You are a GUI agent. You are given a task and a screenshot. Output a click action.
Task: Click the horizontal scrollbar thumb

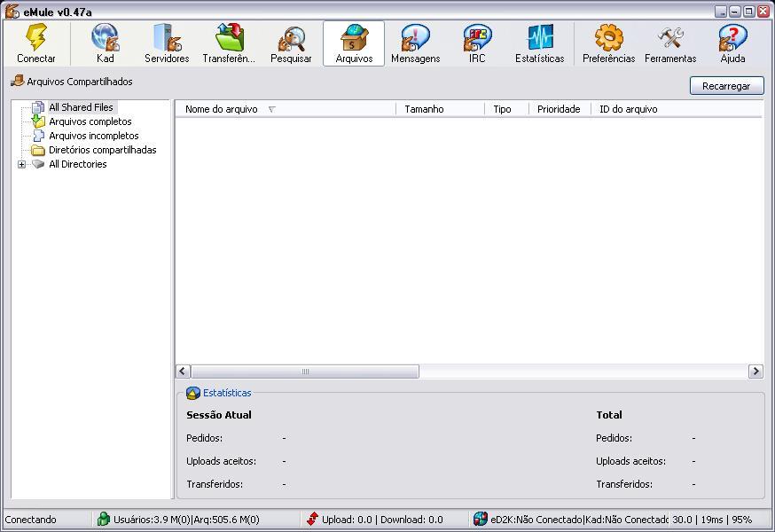[x=305, y=372]
